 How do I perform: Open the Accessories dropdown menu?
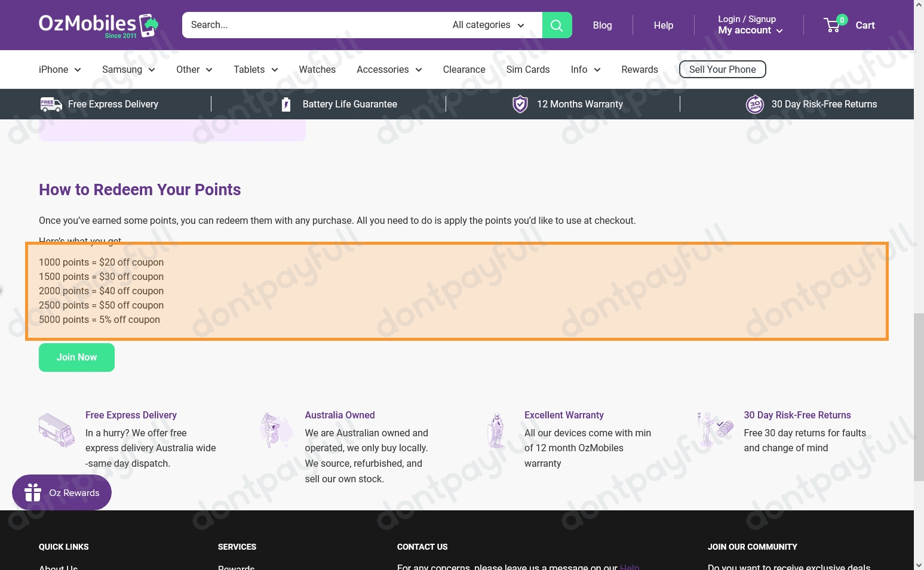[x=389, y=70]
